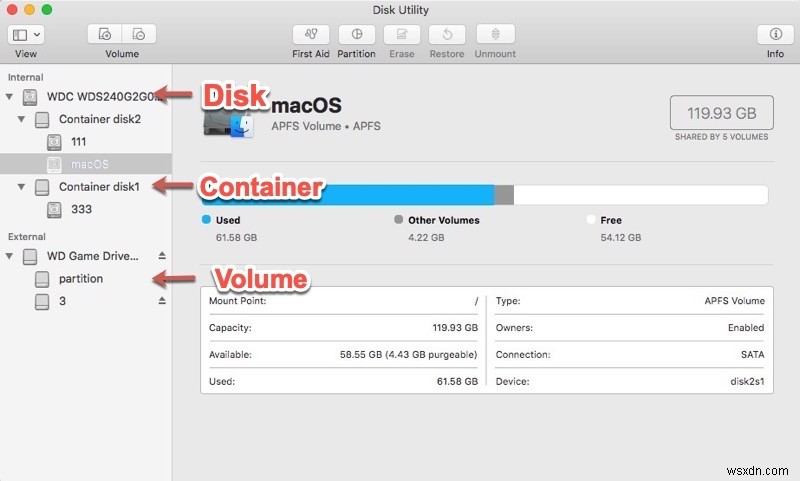Collapse the Container disk2 disclosure triangle

pyautogui.click(x=21, y=119)
